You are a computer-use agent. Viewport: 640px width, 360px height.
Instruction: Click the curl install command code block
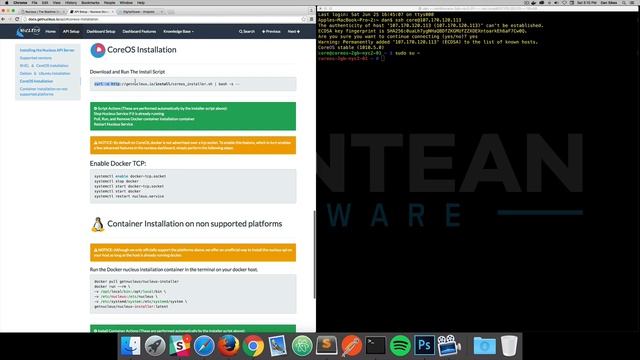193,84
